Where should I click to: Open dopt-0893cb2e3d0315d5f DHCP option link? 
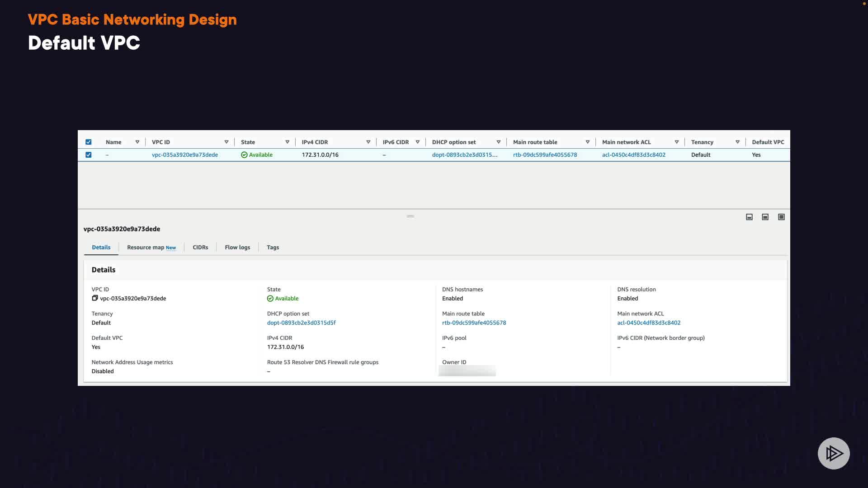(301, 323)
